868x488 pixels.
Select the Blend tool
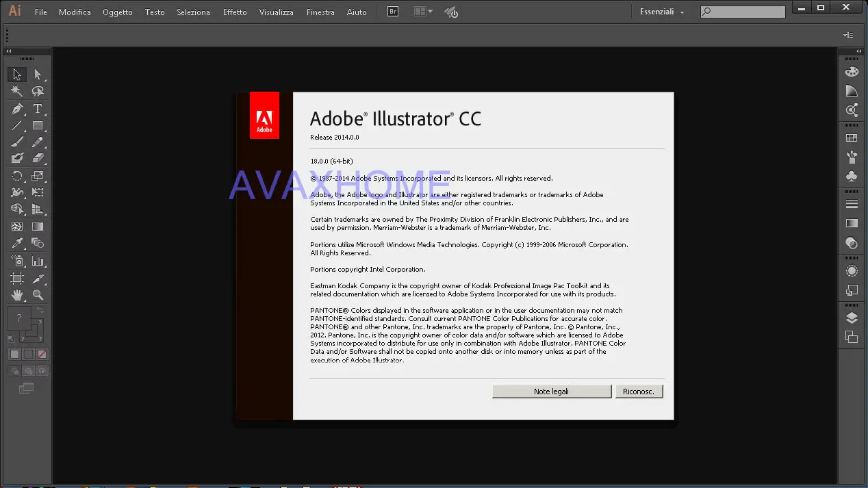(x=38, y=243)
